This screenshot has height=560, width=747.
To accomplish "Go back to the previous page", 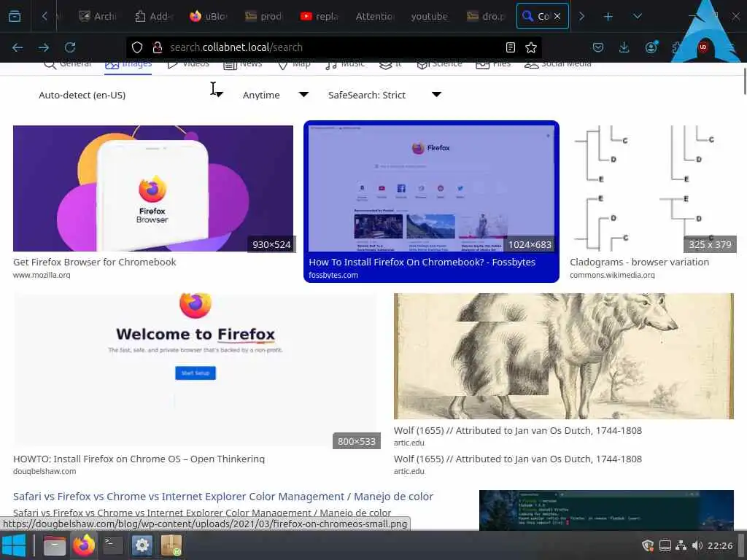I will [18, 47].
